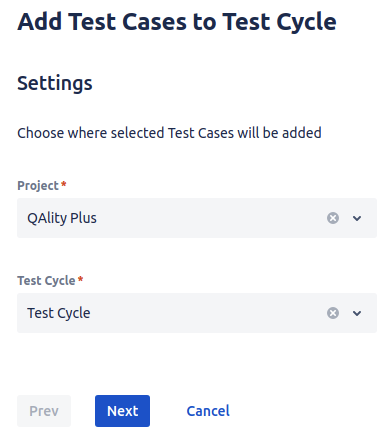Image resolution: width=391 pixels, height=443 pixels.
Task: Select the Settings heading
Action: 55,83
